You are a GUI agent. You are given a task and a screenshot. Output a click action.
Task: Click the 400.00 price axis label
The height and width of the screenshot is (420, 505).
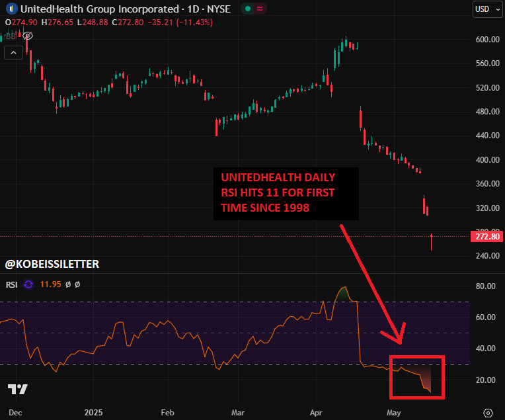point(488,160)
